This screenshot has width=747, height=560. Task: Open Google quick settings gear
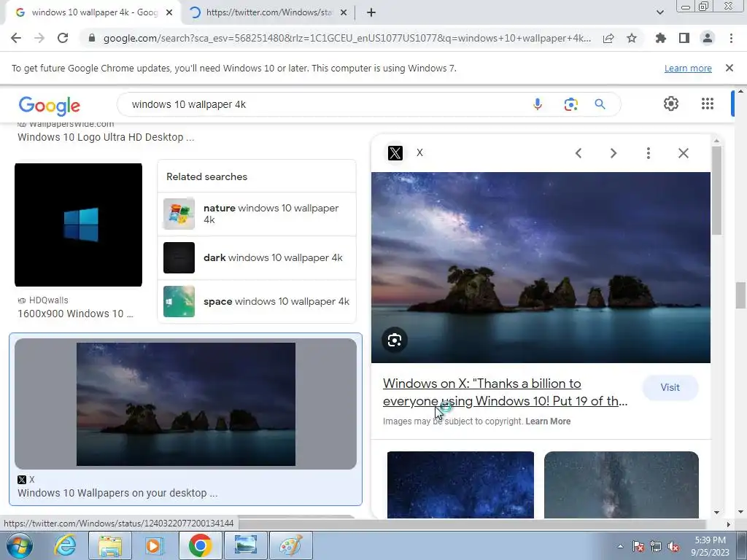[x=671, y=104]
